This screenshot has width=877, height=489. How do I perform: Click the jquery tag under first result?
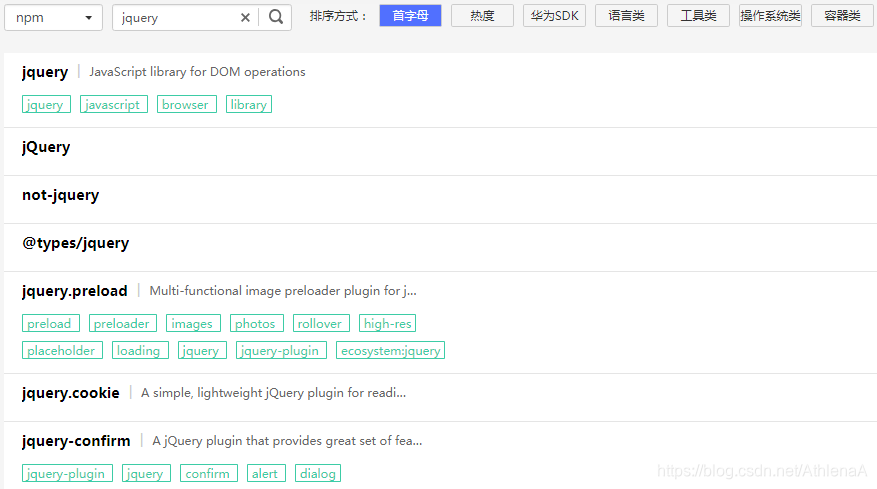[x=46, y=105]
